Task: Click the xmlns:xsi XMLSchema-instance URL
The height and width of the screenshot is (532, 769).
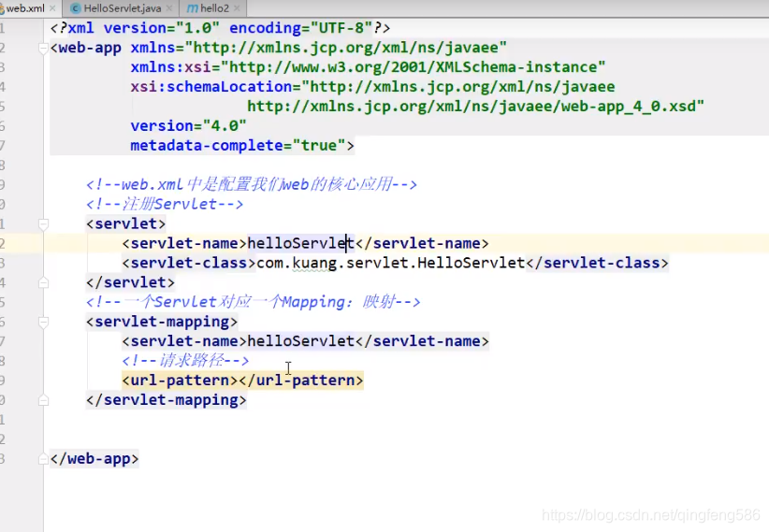Action: (x=413, y=67)
